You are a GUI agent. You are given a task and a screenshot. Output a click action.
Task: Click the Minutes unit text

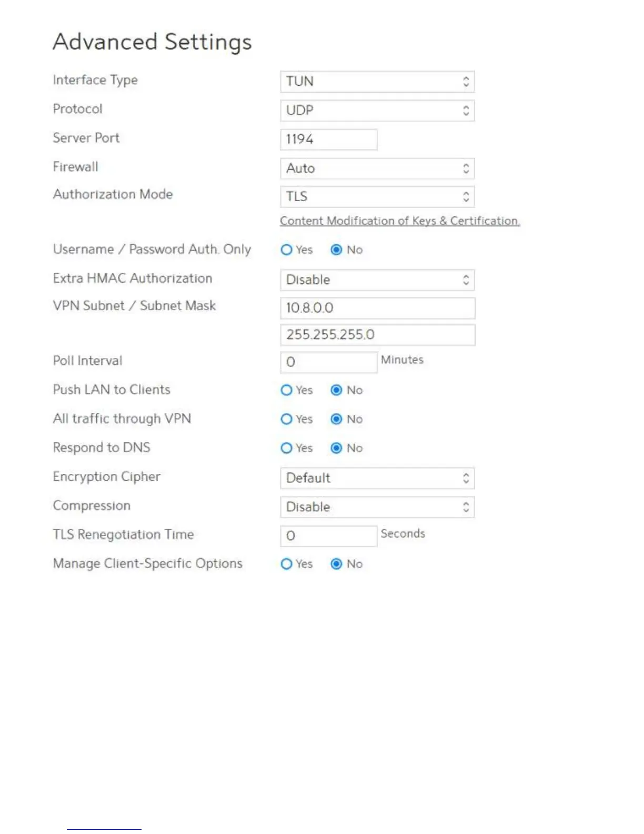point(402,360)
